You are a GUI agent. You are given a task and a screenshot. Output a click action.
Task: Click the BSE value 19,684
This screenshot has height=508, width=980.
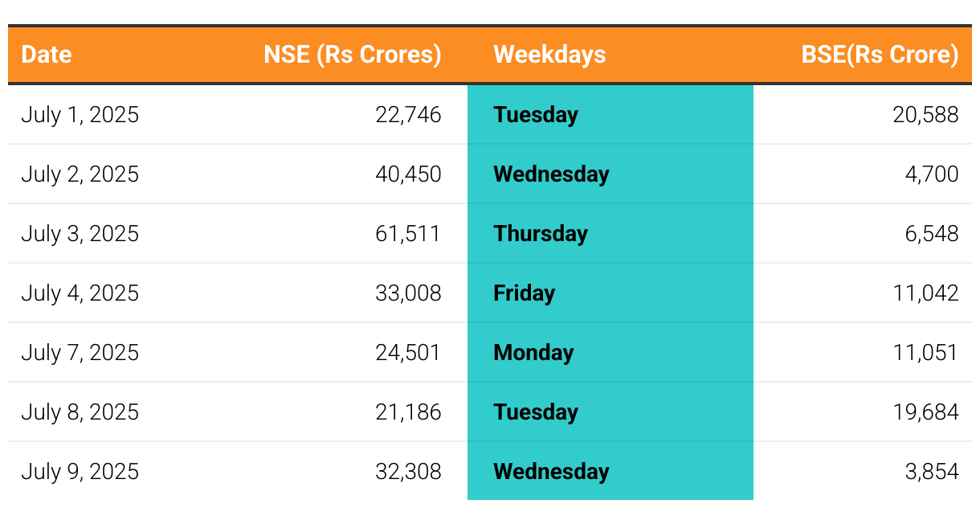click(925, 412)
